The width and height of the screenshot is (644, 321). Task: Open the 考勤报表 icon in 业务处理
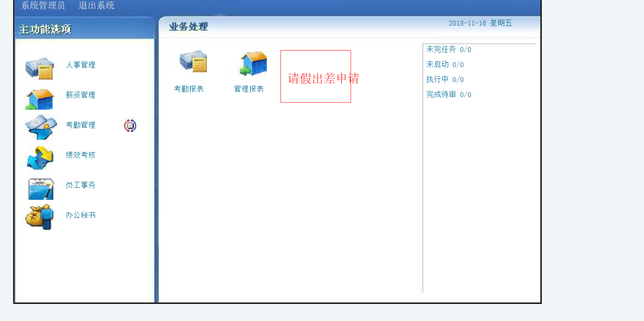click(193, 61)
